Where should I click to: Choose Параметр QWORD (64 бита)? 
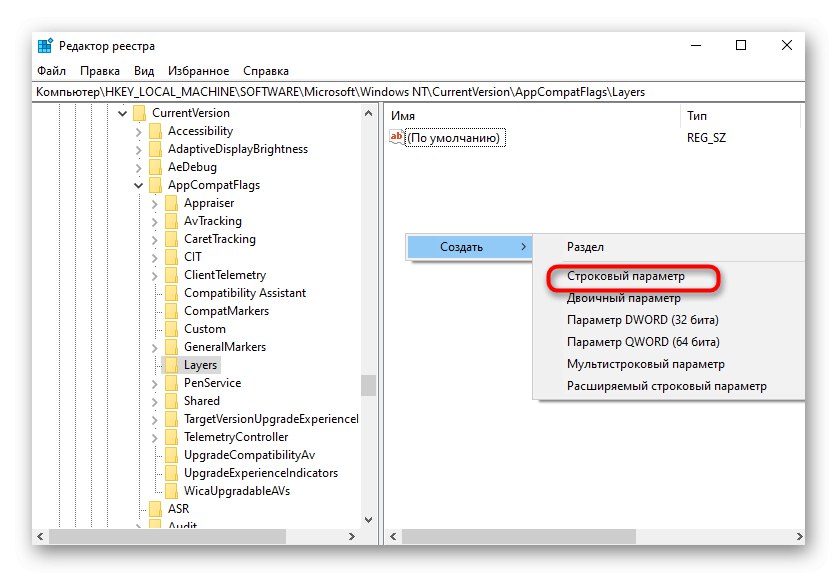(643, 342)
